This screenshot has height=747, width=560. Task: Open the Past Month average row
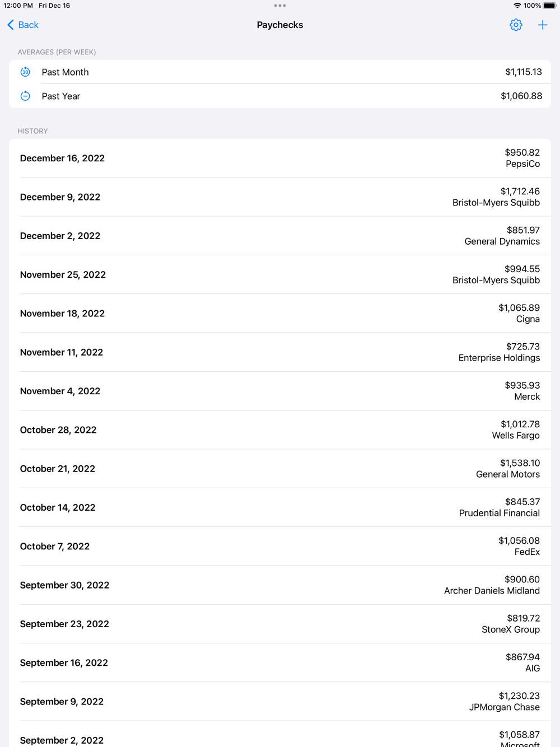point(280,72)
